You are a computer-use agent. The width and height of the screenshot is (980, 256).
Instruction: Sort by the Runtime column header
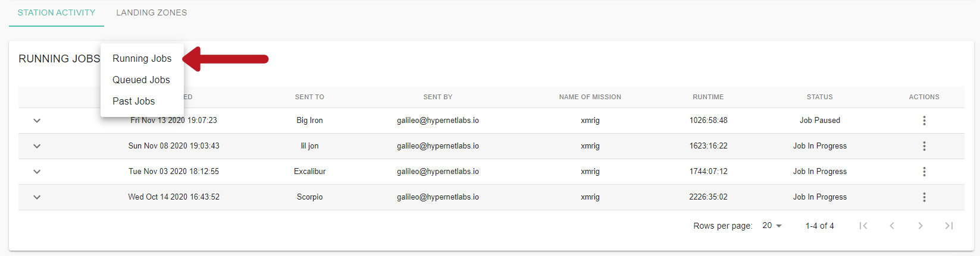pos(708,97)
